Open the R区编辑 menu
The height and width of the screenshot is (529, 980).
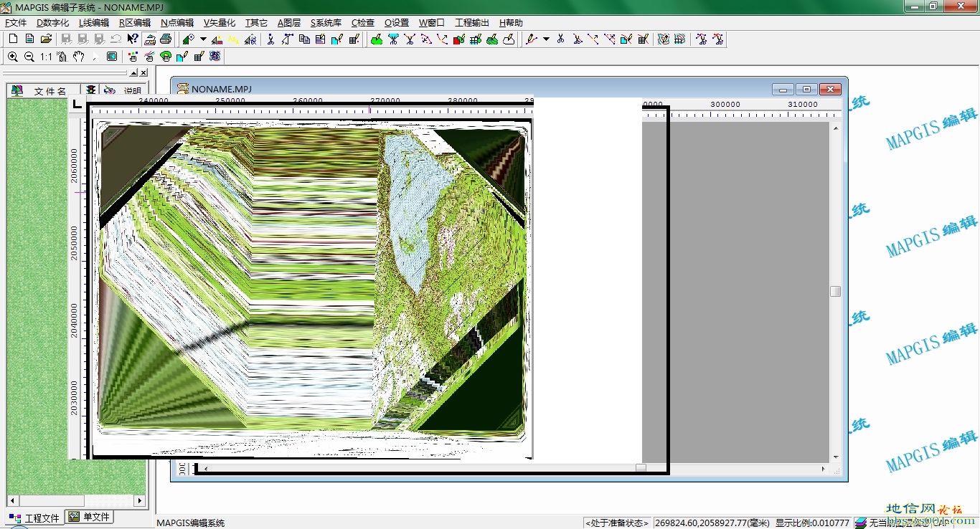click(x=135, y=23)
